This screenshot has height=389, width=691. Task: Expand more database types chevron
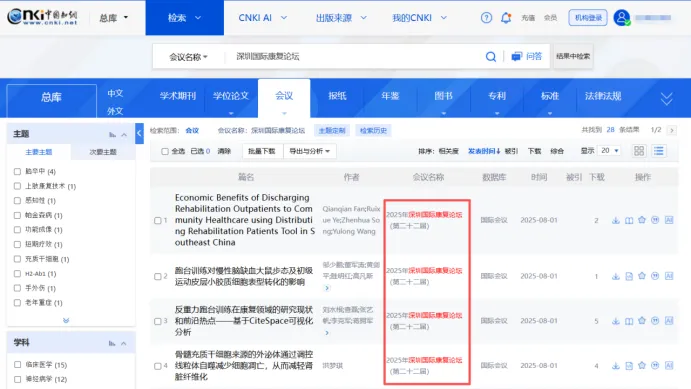pos(666,99)
